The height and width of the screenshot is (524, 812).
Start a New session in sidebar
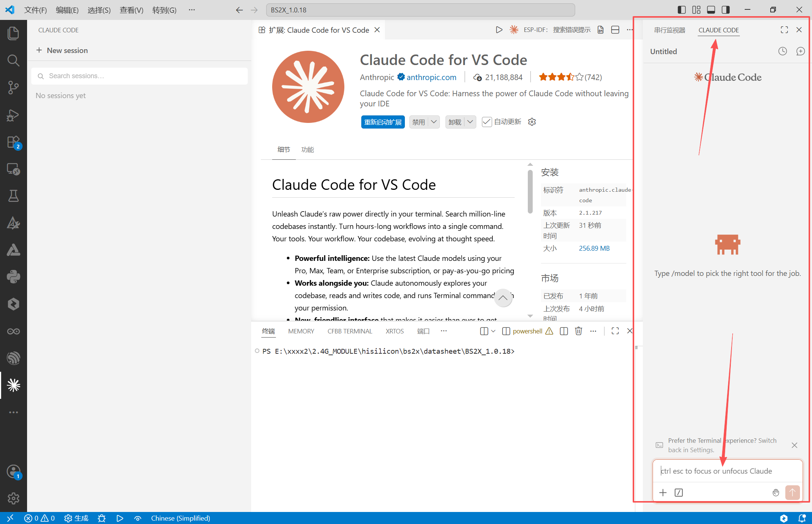62,50
